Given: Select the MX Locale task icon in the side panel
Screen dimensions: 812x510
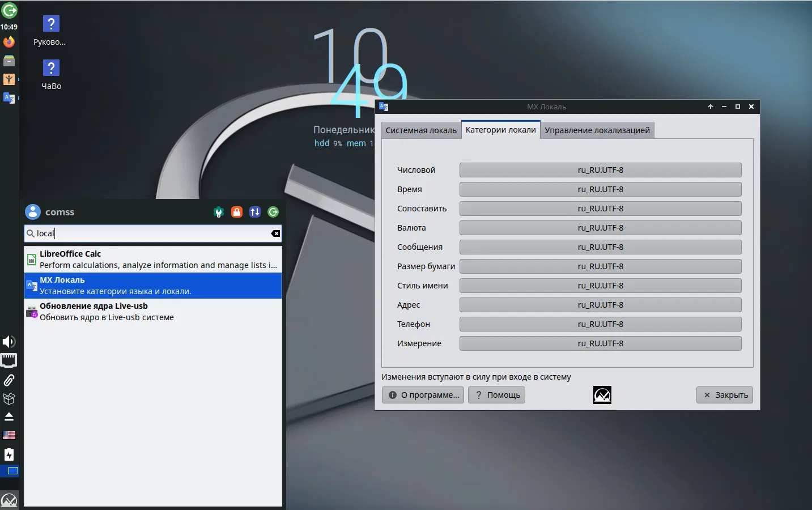Looking at the screenshot, I should click(9, 98).
